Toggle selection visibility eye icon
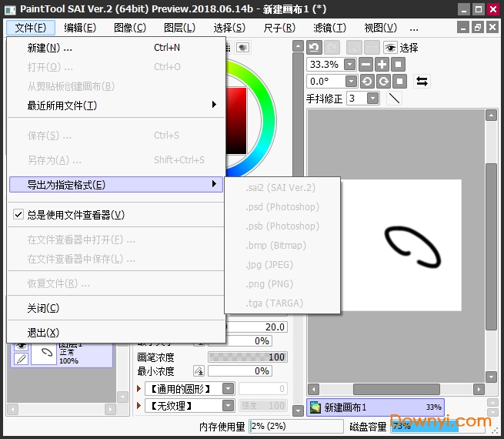Screen dimensions: 504x439 390,48
